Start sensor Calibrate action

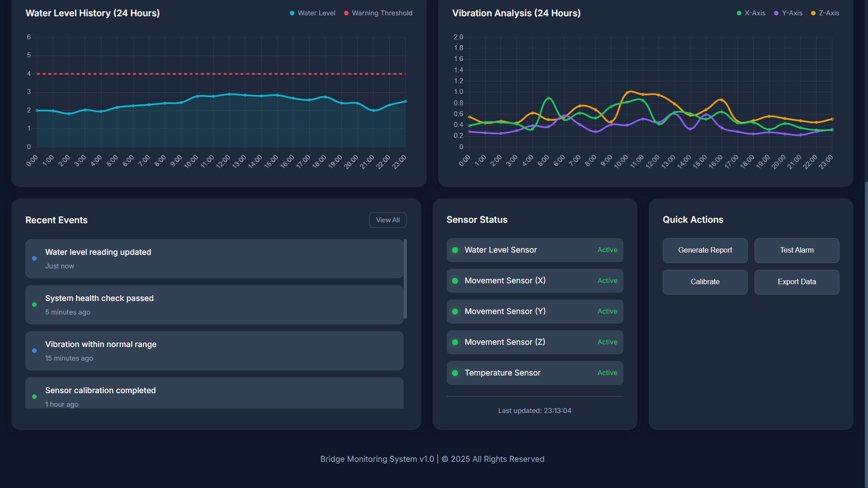coord(705,282)
